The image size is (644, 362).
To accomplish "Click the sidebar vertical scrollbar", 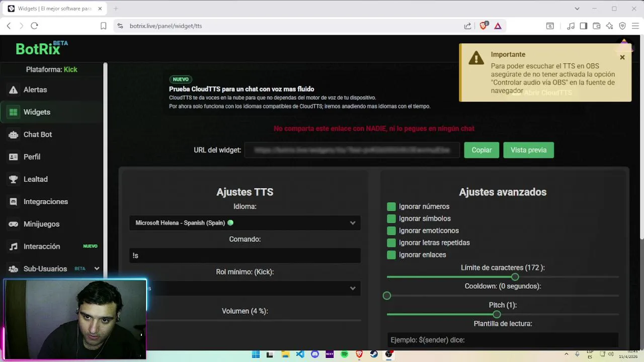I will coord(105,171).
